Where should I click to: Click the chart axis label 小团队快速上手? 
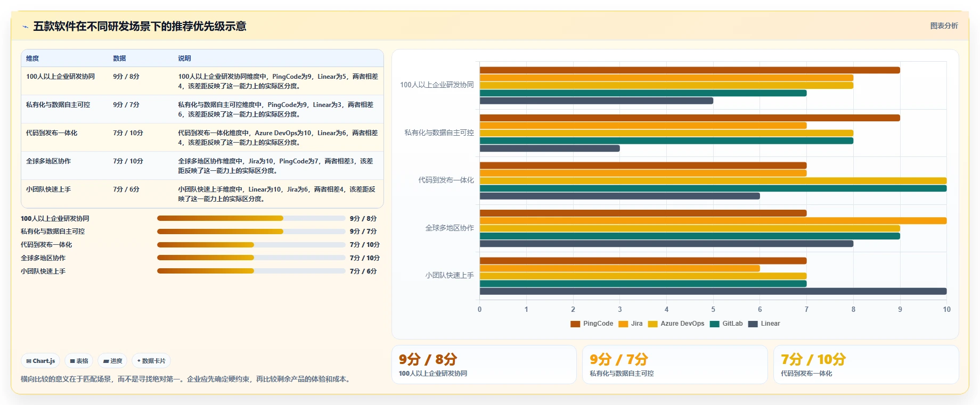(450, 275)
